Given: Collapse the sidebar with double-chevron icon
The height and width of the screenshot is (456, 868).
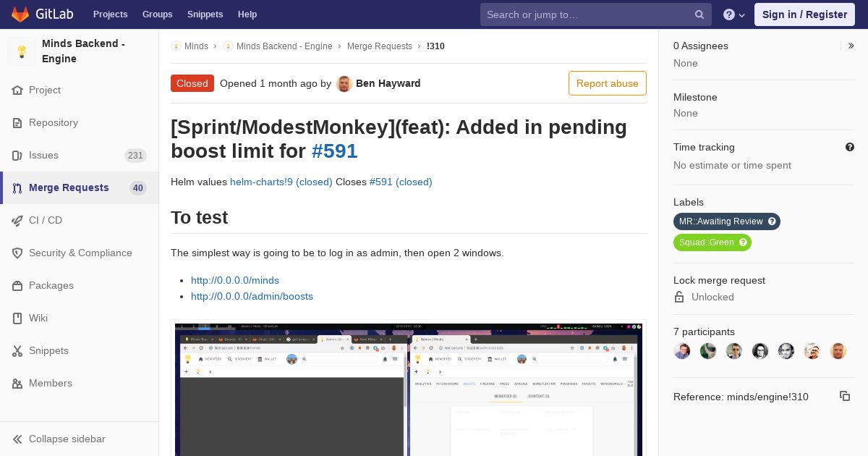Looking at the screenshot, I should (x=17, y=439).
